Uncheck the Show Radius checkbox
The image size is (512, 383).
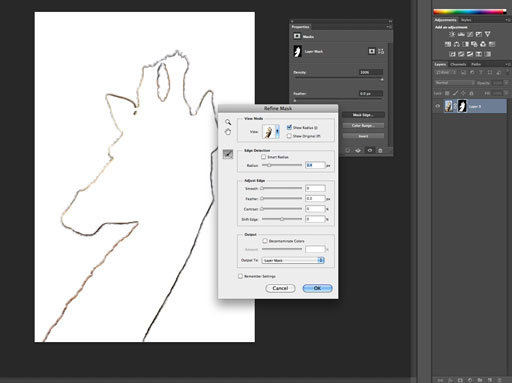289,127
